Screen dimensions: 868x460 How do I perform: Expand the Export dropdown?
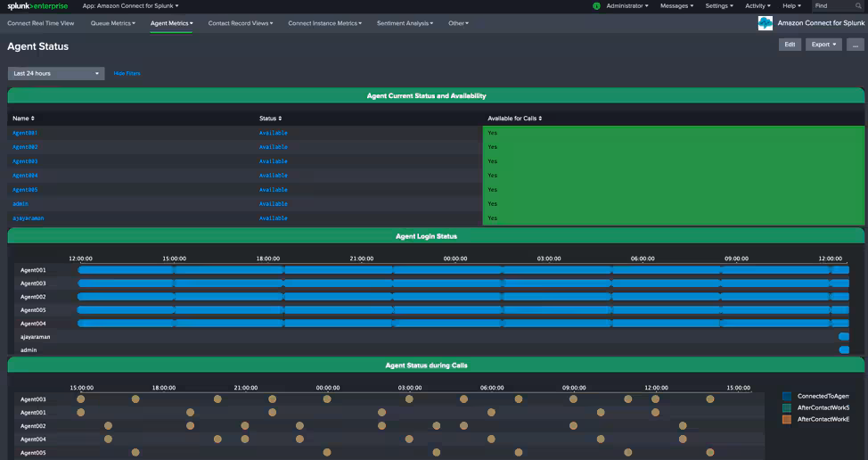click(823, 45)
